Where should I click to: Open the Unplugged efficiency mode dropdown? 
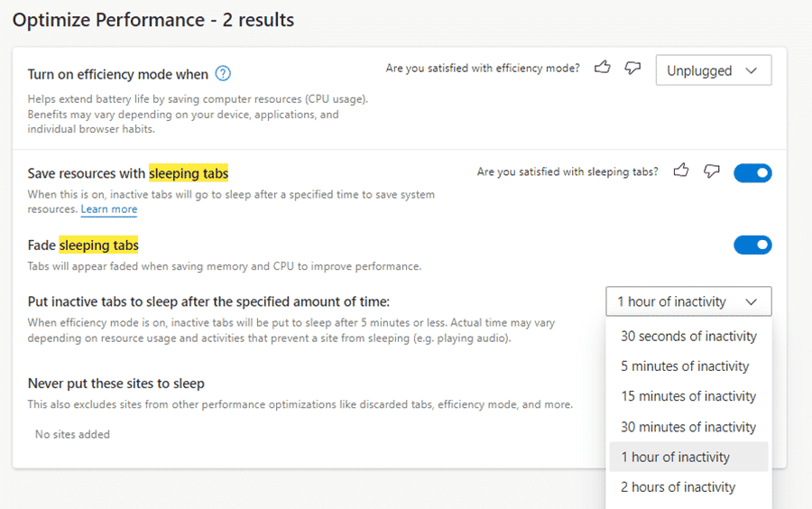[712, 70]
